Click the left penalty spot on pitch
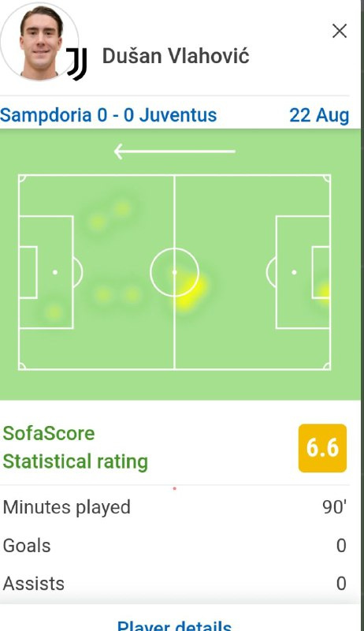 [x=55, y=272]
